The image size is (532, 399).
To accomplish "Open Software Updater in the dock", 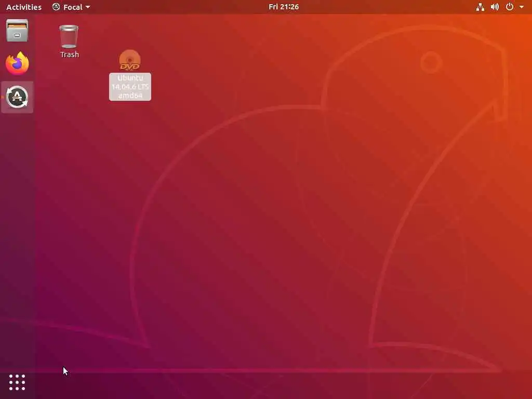I will point(17,97).
